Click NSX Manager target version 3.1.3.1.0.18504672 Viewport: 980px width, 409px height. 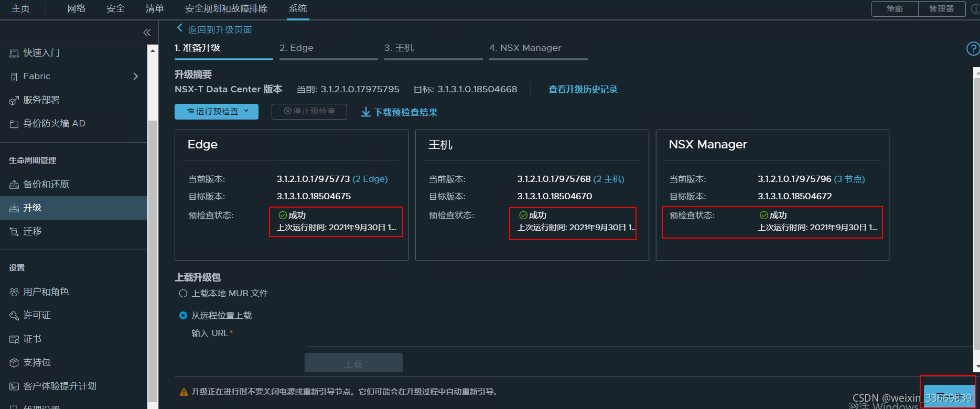(795, 197)
